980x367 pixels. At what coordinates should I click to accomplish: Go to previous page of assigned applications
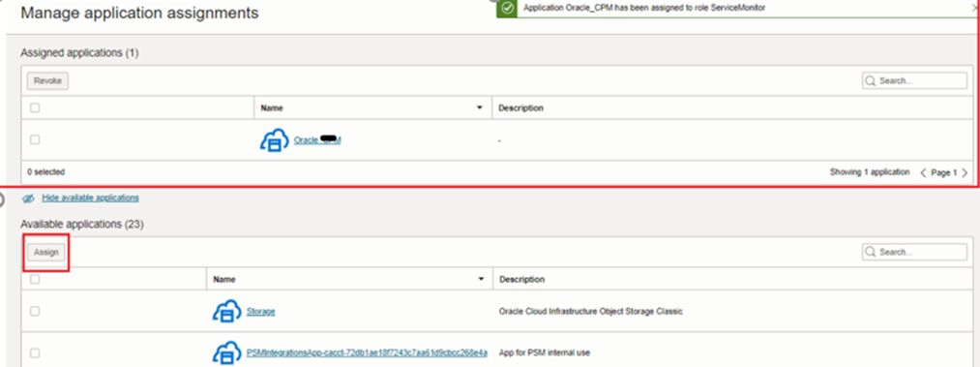pyautogui.click(x=923, y=172)
